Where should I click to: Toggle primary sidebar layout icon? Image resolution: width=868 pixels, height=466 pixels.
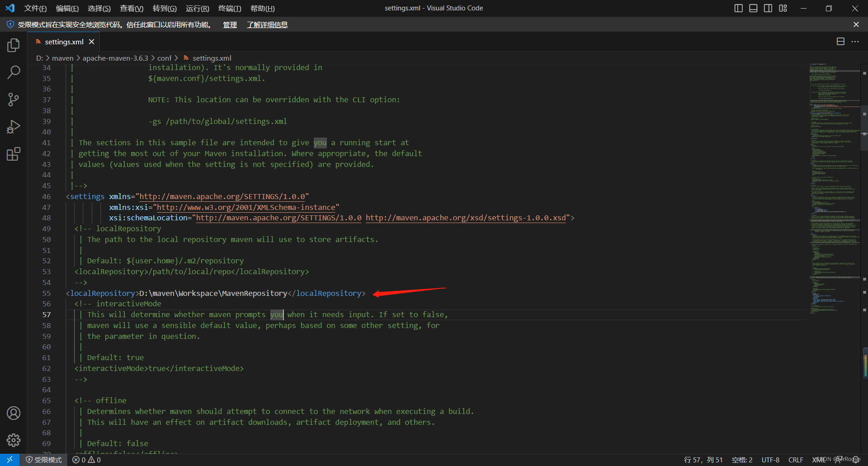pos(739,8)
